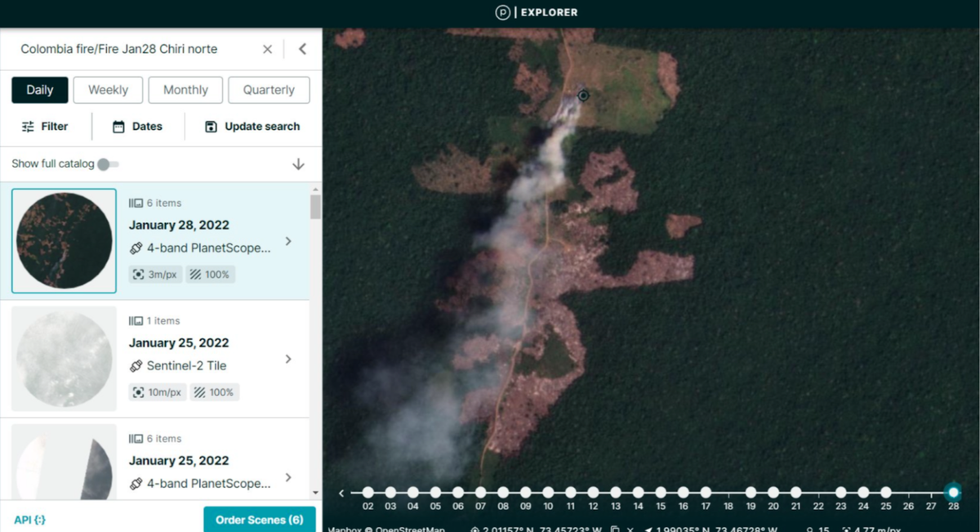Click the Sentinel-2 Tile satellite icon
The height and width of the screenshot is (532, 980).
pos(136,366)
